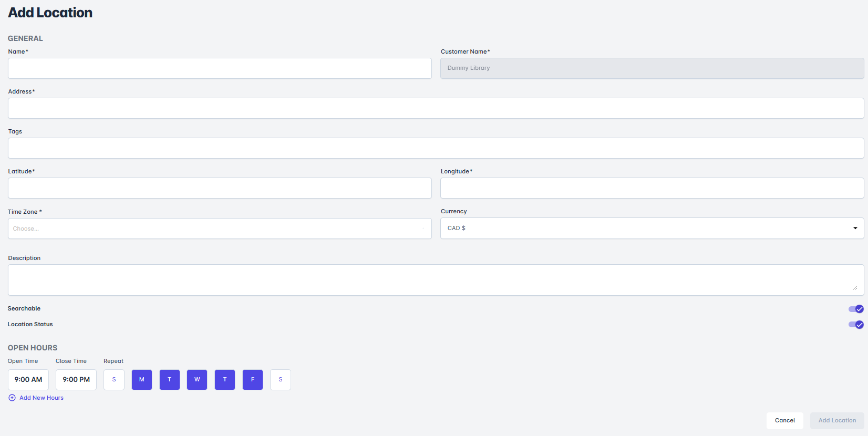Deselect Monday in the Repeat days
This screenshot has width=868, height=436.
[x=142, y=380]
